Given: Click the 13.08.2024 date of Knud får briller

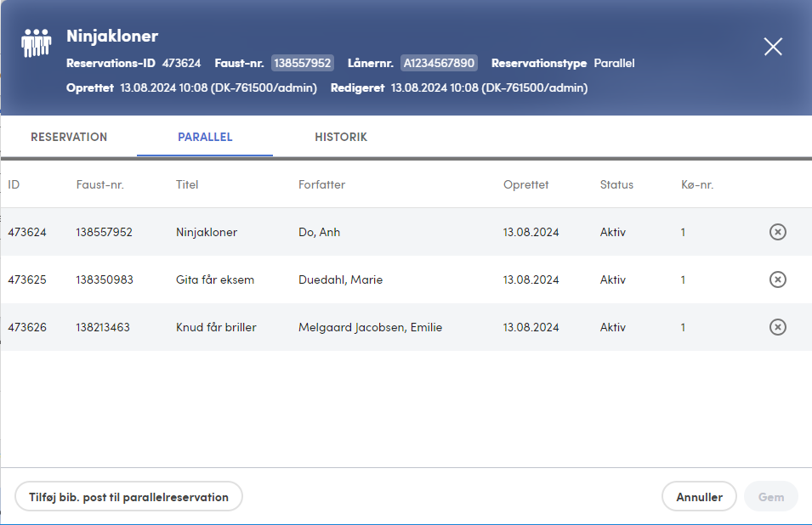Looking at the screenshot, I should tap(531, 327).
